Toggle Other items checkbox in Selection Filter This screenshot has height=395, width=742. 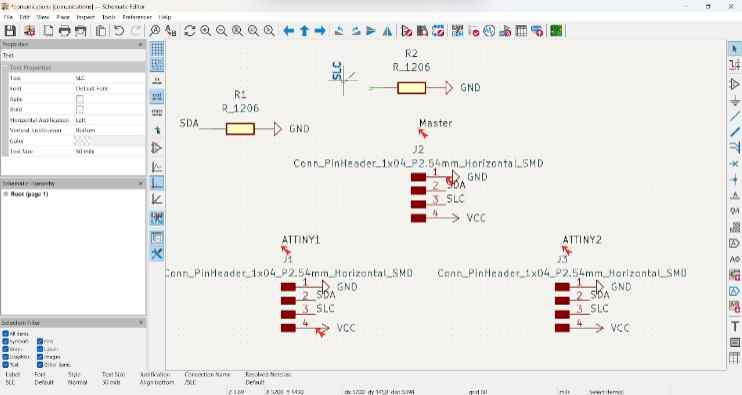(40, 365)
